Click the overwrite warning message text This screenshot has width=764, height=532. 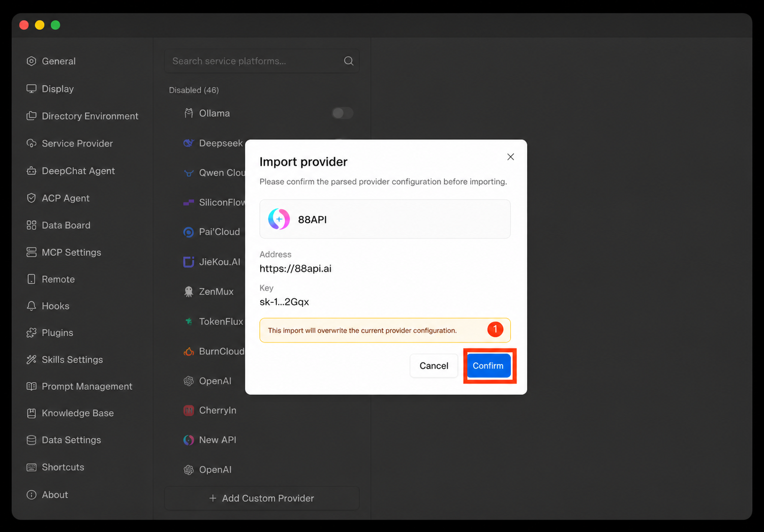coord(362,330)
